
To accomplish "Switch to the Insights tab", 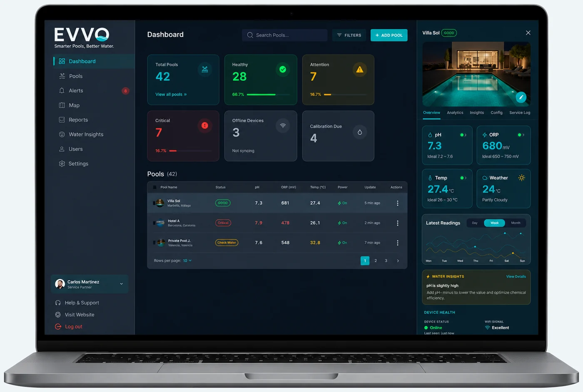I will (477, 113).
